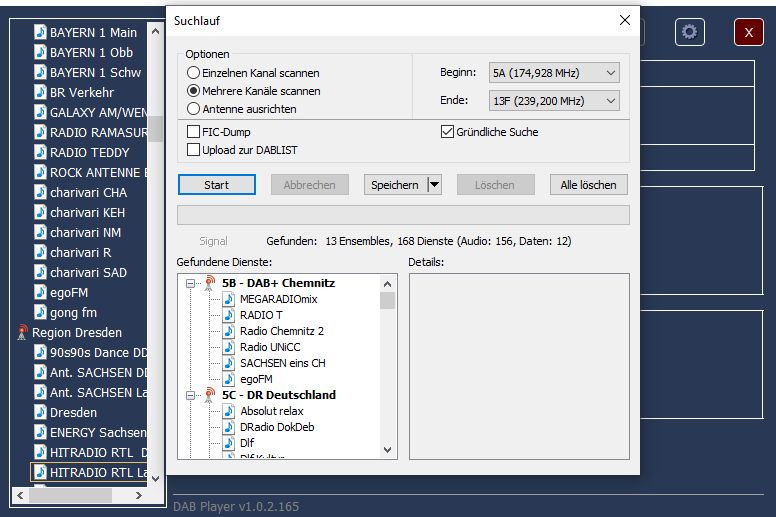Viewport: 776px width, 517px height.
Task: Collapse the 5B DAB+ Chemnitz ensemble
Action: click(190, 283)
